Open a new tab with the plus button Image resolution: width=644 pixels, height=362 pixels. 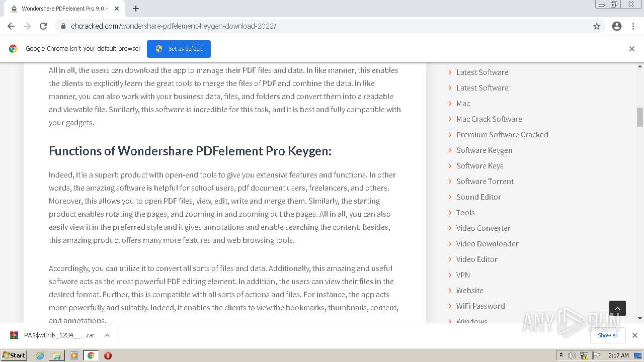[x=136, y=9]
